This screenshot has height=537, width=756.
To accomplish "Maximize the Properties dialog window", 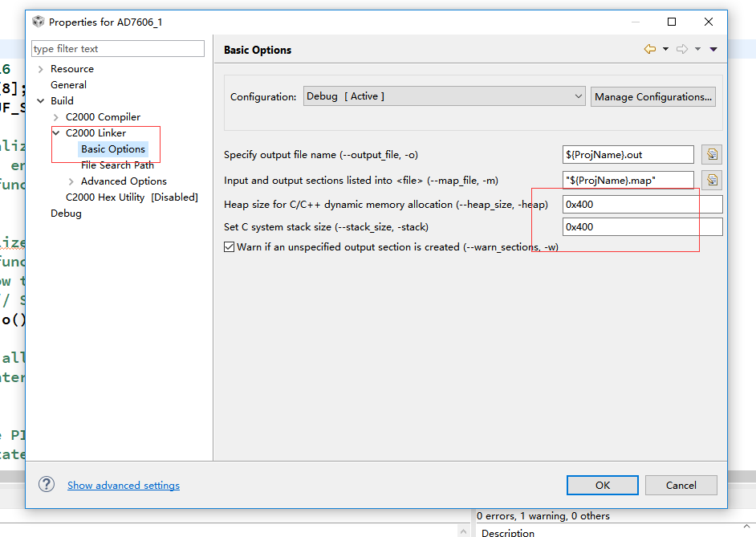I will pos(672,22).
